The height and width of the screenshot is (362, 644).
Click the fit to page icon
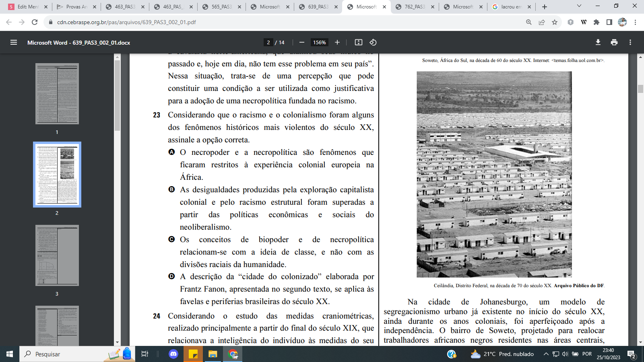[359, 42]
